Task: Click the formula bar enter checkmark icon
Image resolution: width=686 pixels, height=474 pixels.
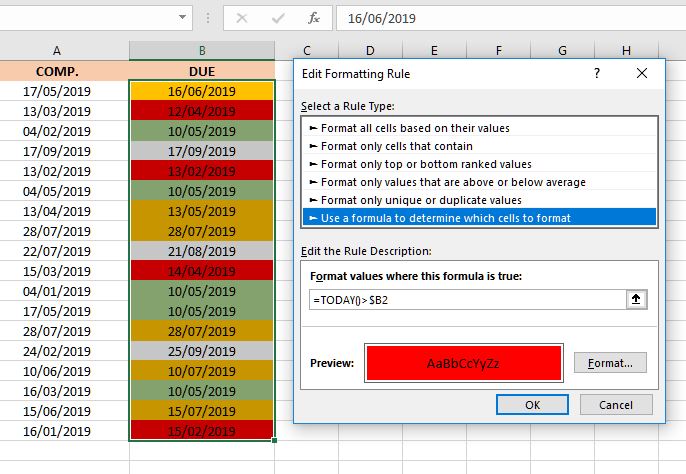Action: click(x=278, y=18)
